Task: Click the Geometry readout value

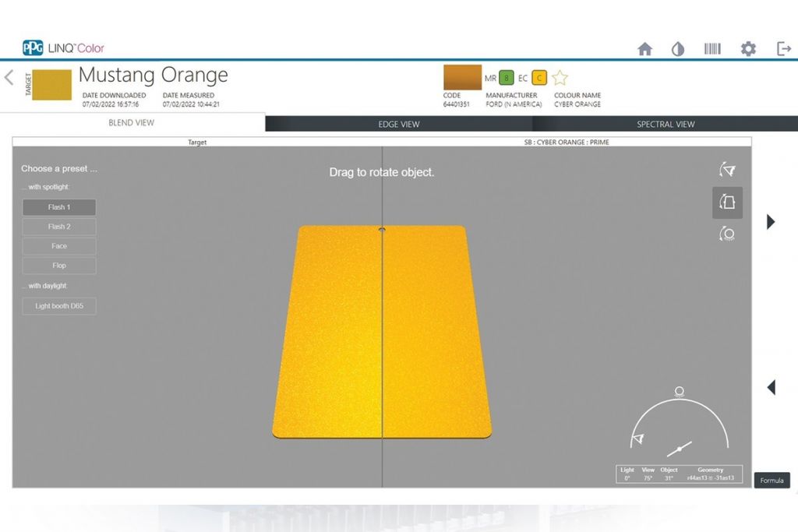Action: [x=711, y=478]
